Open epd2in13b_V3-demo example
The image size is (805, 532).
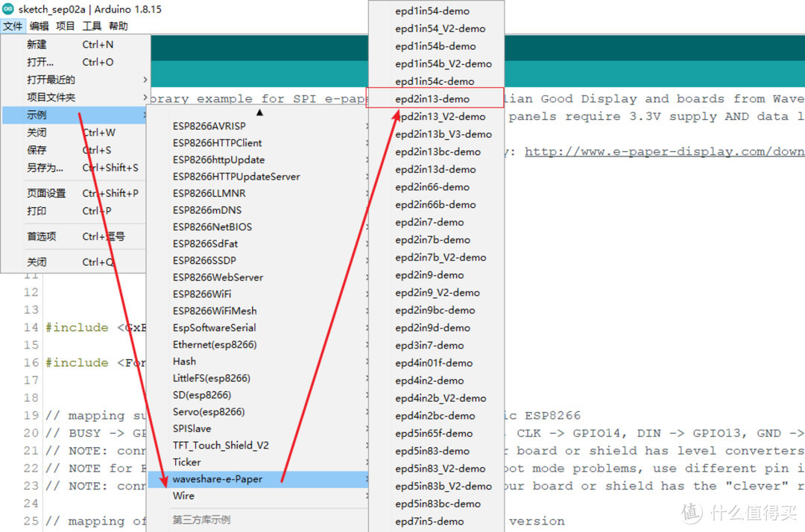pyautogui.click(x=436, y=134)
